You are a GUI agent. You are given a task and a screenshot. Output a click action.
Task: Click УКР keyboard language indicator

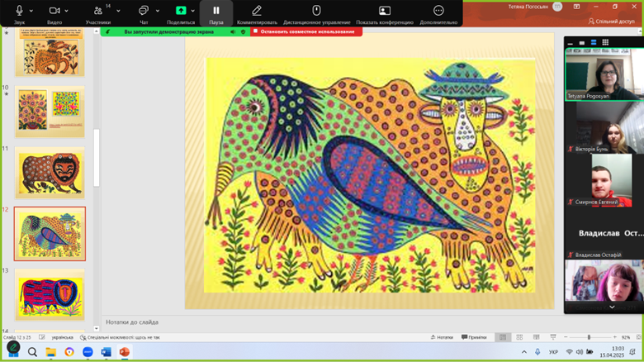553,352
